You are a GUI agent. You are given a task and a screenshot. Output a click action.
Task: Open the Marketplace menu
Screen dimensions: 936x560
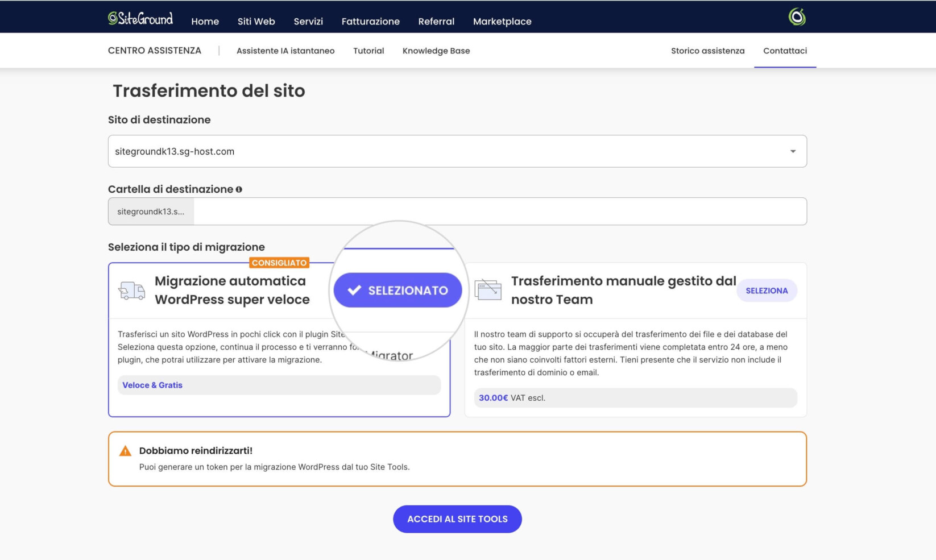pos(502,21)
